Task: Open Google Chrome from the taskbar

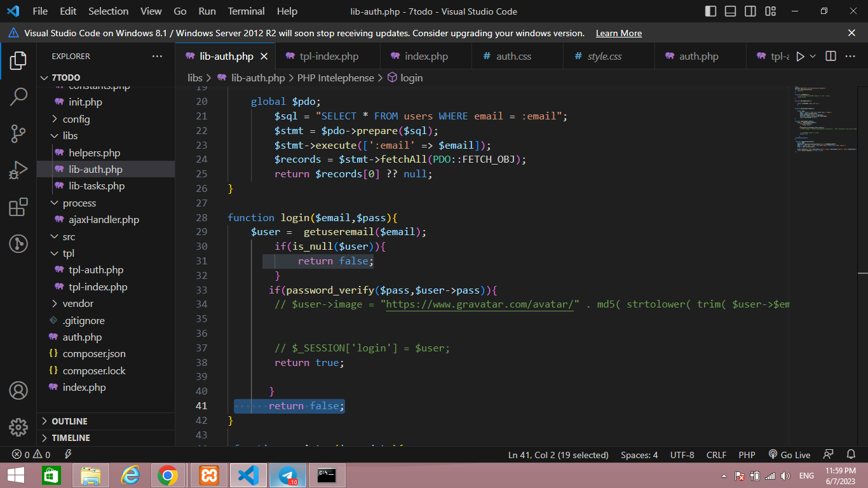Action: (x=167, y=475)
